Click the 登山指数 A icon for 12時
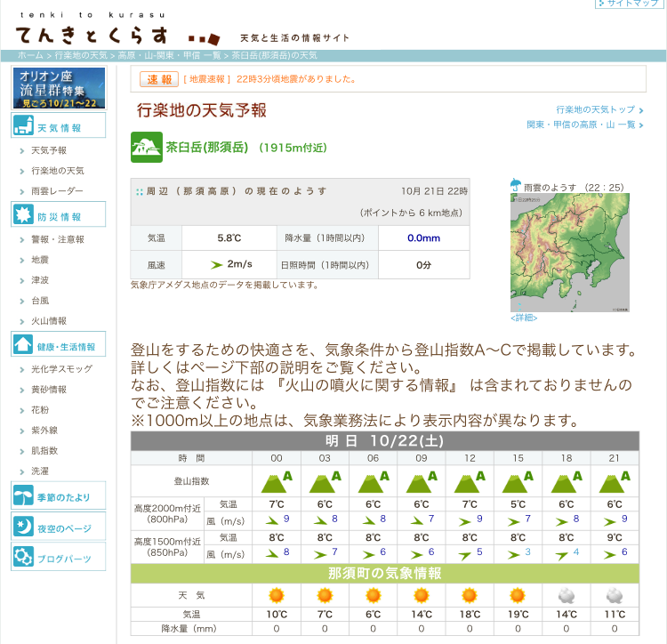This screenshot has width=667, height=644. coord(470,481)
